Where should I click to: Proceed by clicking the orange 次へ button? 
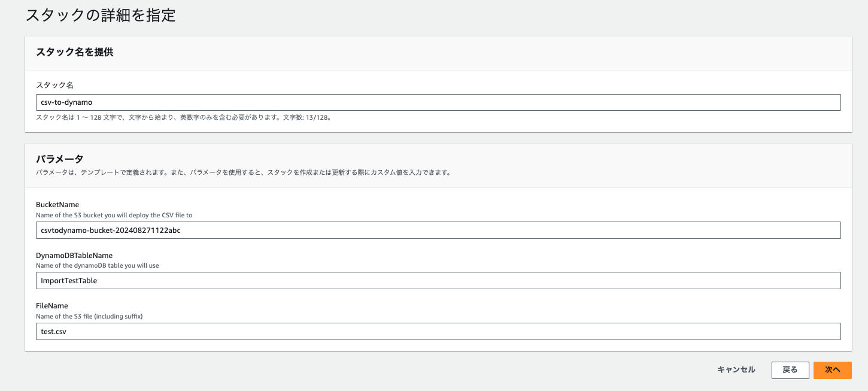tap(832, 370)
